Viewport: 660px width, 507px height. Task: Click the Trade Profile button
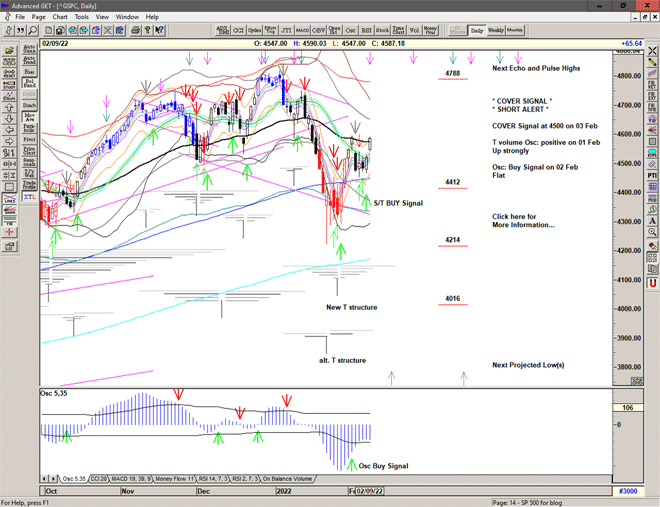click(29, 184)
